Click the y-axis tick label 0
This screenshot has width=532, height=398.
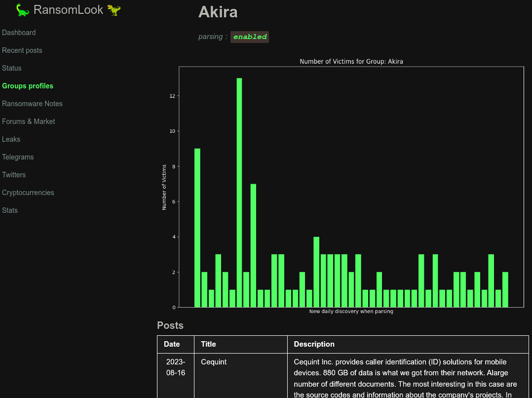click(x=174, y=308)
